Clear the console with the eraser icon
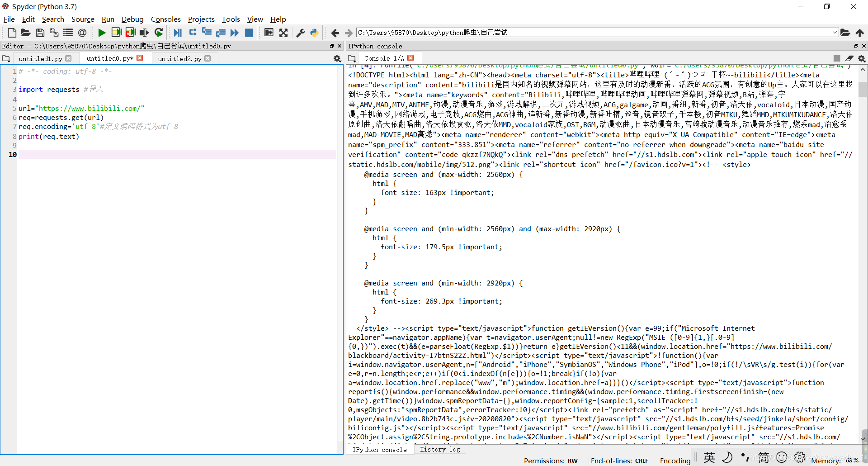The width and height of the screenshot is (868, 466). pos(849,58)
